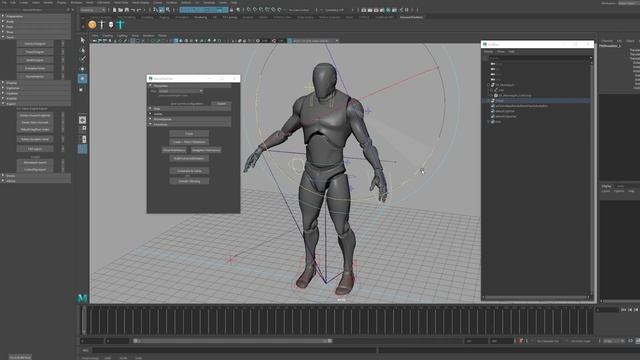The width and height of the screenshot is (640, 360).
Task: Open the viewport Shading menu
Action: 107,36
